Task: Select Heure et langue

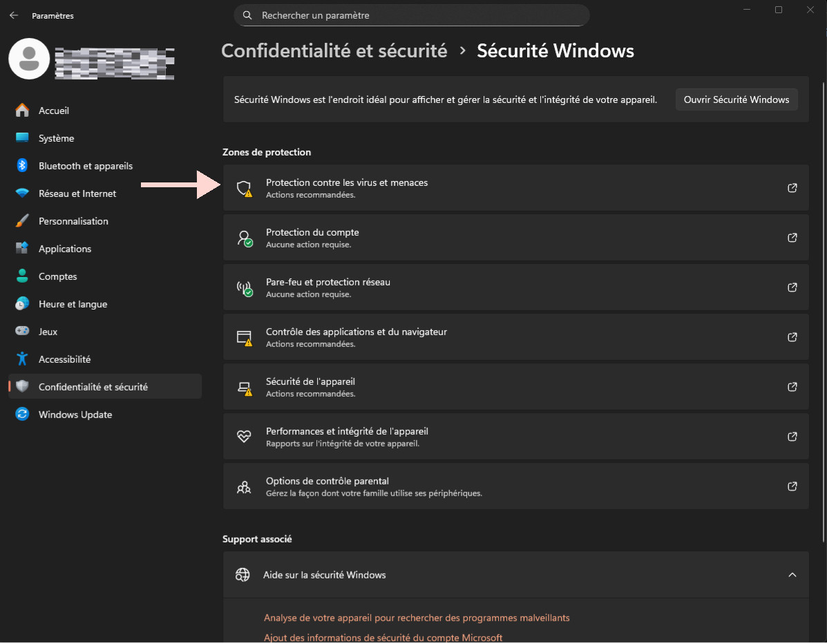Action: point(105,304)
